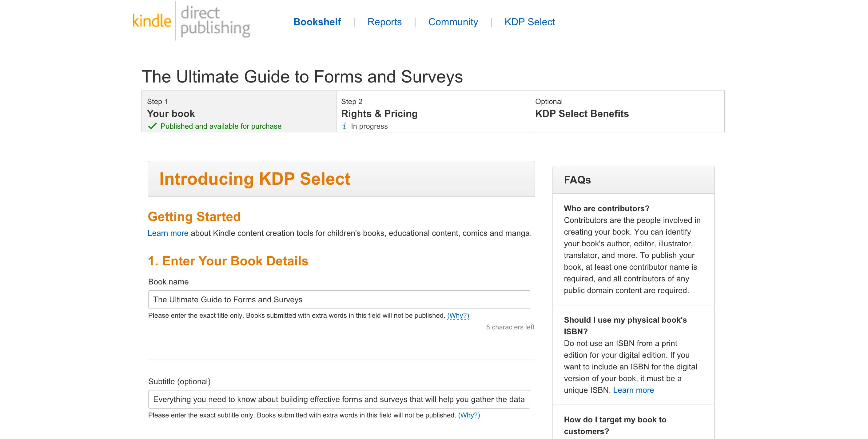868x439 pixels.
Task: Open the Reports navigation item
Action: pos(384,22)
